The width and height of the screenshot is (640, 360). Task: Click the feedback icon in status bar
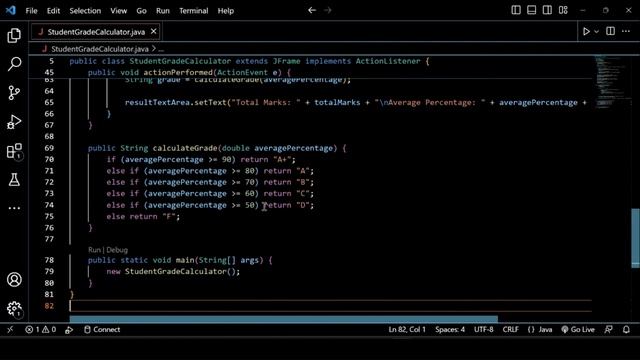[x=608, y=329]
